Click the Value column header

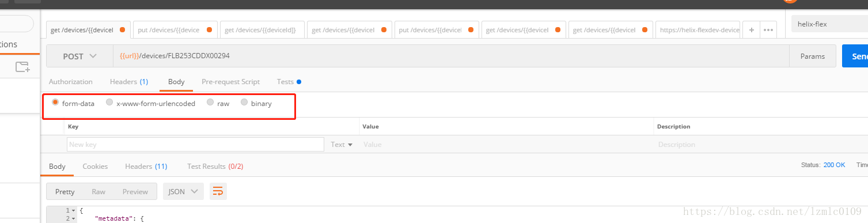click(x=370, y=126)
